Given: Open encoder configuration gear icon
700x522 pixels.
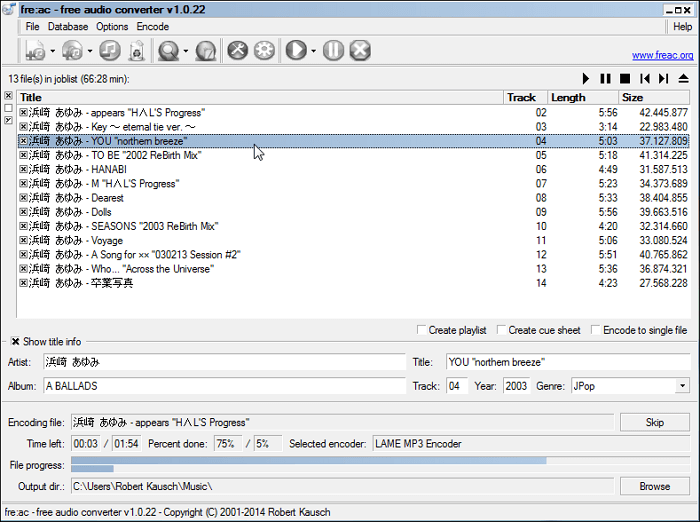Looking at the screenshot, I should pos(264,50).
